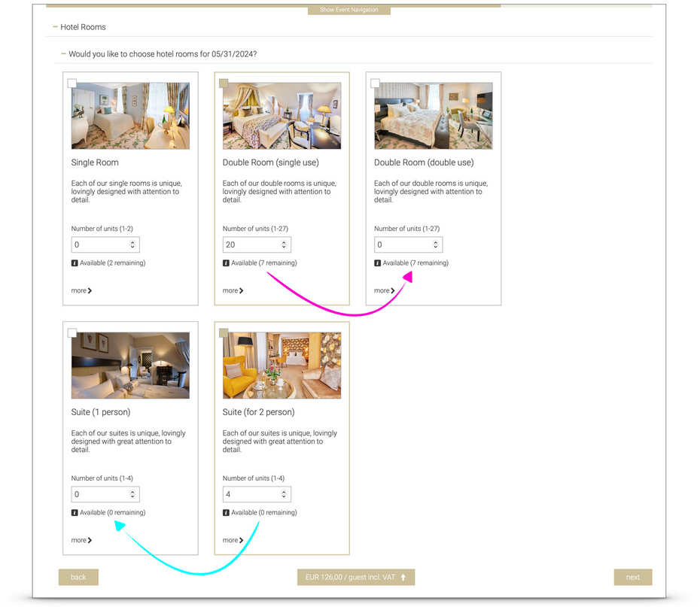The image size is (700, 607).
Task: Click the next button
Action: tap(633, 577)
